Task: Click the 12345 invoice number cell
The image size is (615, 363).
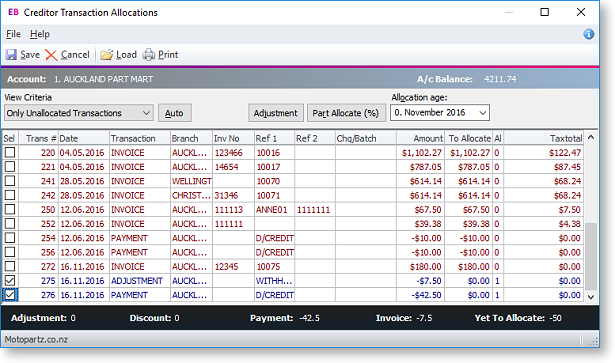Action: click(233, 267)
